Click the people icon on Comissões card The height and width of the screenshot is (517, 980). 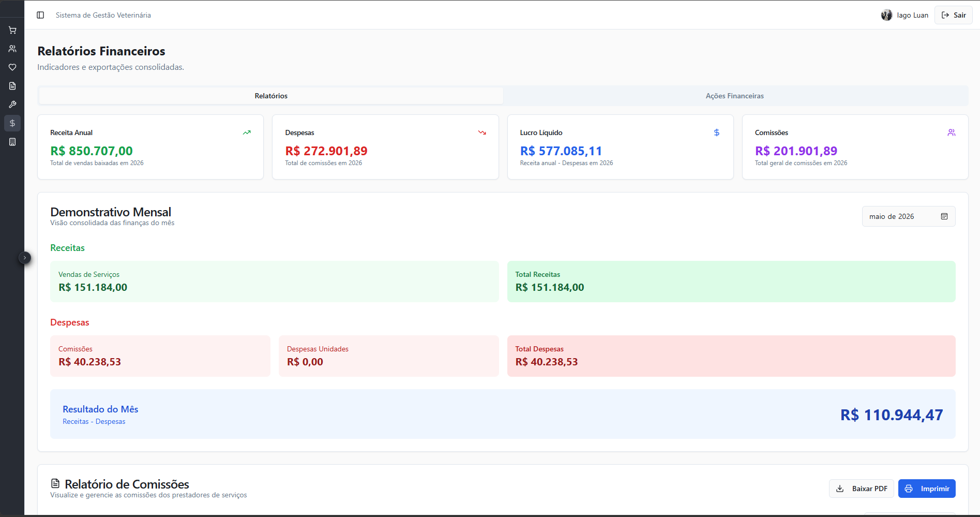(952, 132)
